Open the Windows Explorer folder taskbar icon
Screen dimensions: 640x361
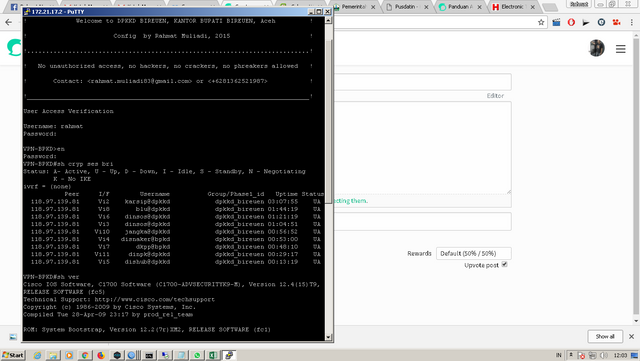pos(53,355)
